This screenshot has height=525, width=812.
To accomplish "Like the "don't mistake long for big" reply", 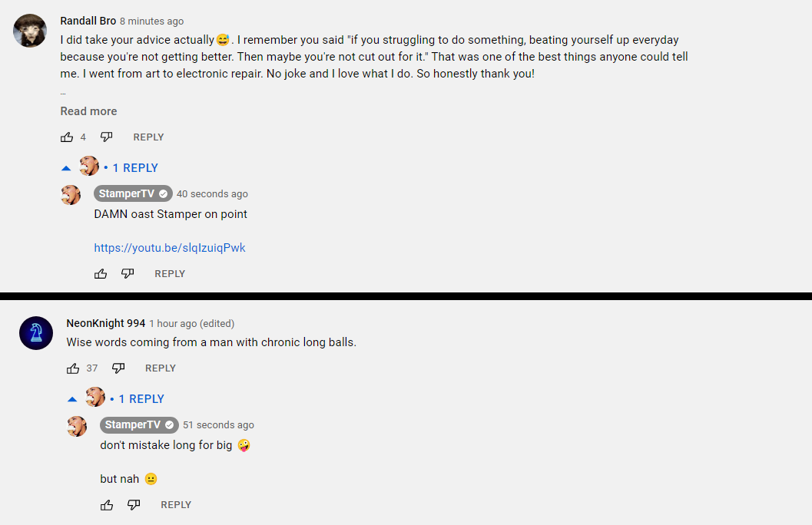I will (107, 505).
